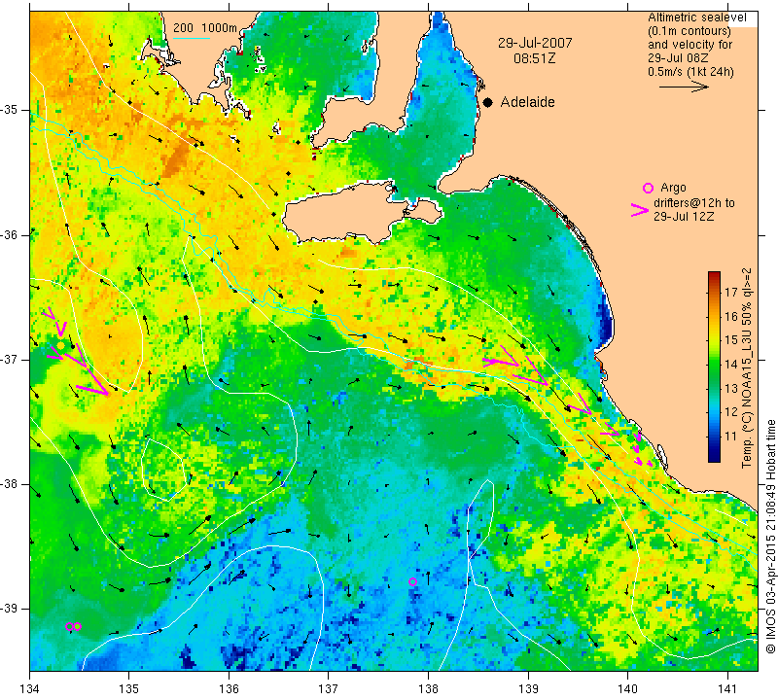Click the 14 value on temperature scale
Image resolution: width=778 pixels, height=700 pixels.
(732, 365)
